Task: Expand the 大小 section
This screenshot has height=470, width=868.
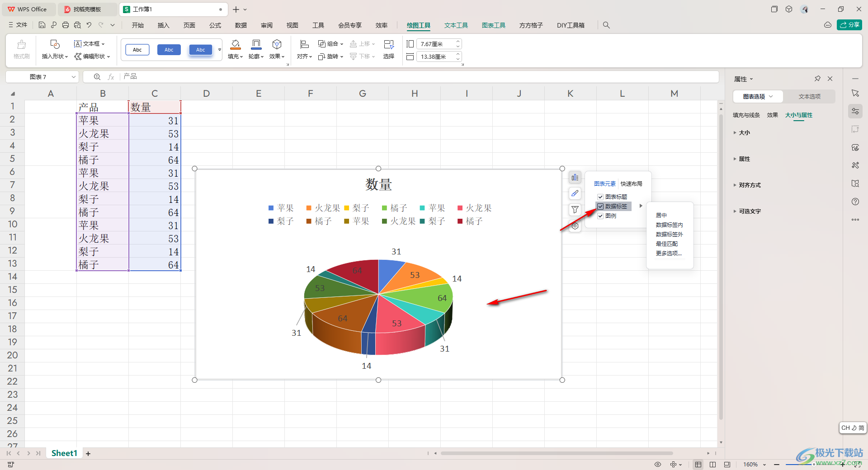Action: coord(741,133)
